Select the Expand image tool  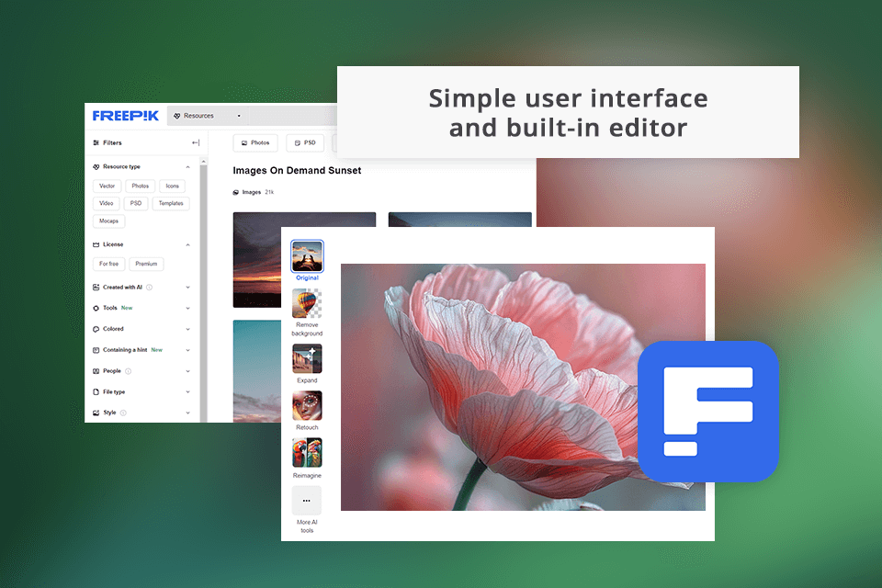point(307,364)
